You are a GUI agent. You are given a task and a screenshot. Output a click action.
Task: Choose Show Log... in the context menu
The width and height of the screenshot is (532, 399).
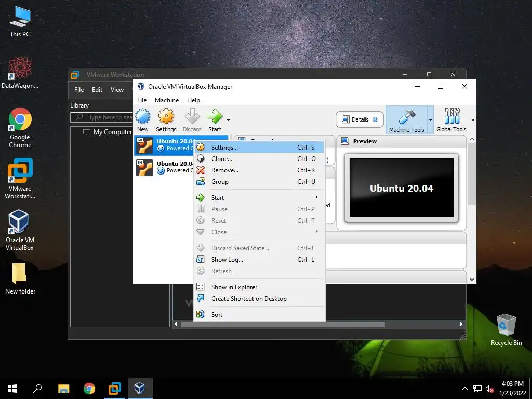(259, 260)
